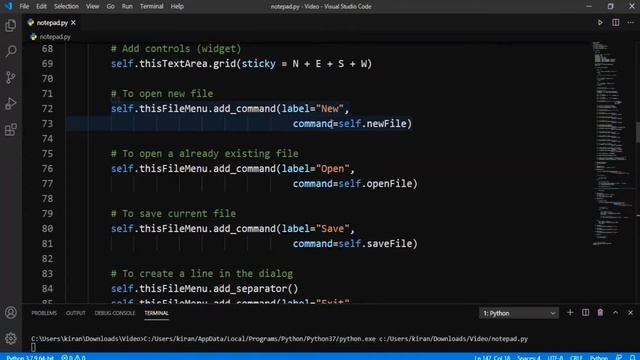Open editor More Actions ellipsis
The width and height of the screenshot is (640, 360).
[x=631, y=22]
